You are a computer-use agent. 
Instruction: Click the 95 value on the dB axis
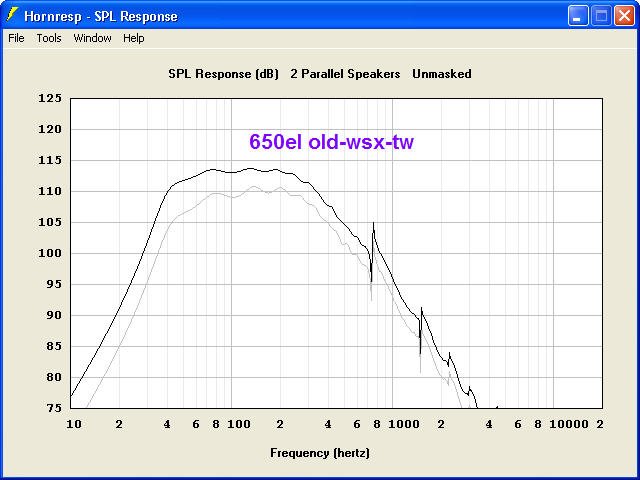point(53,284)
